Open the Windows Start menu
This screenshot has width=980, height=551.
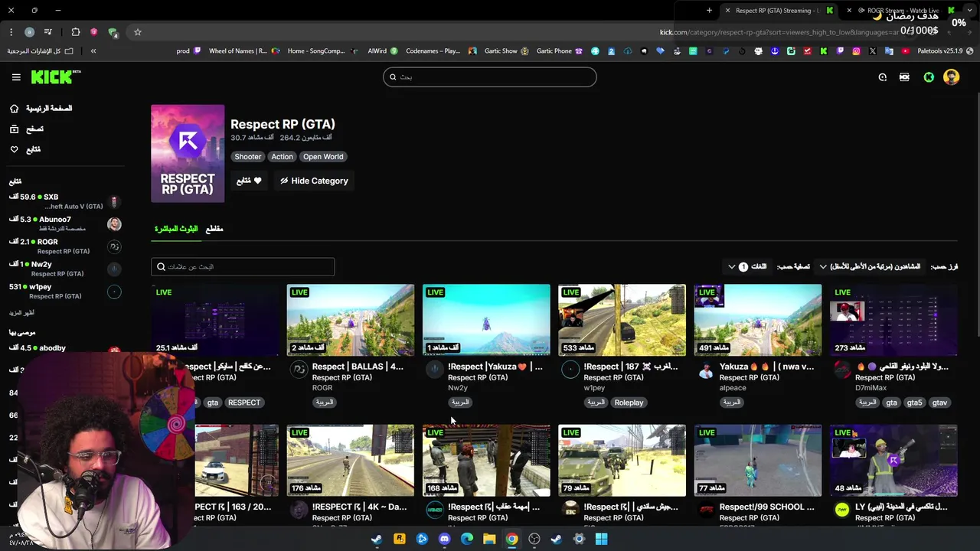[x=602, y=539]
